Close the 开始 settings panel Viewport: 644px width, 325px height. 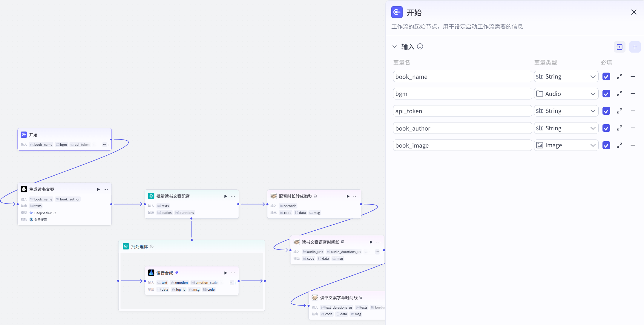[634, 12]
